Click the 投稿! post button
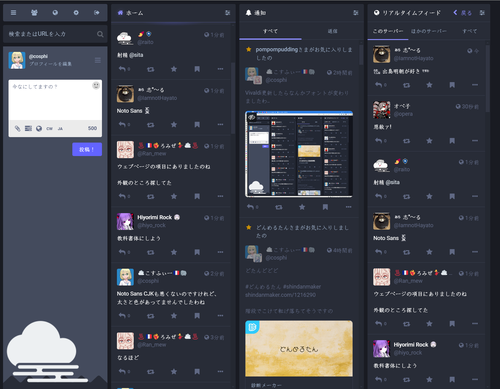 click(87, 149)
